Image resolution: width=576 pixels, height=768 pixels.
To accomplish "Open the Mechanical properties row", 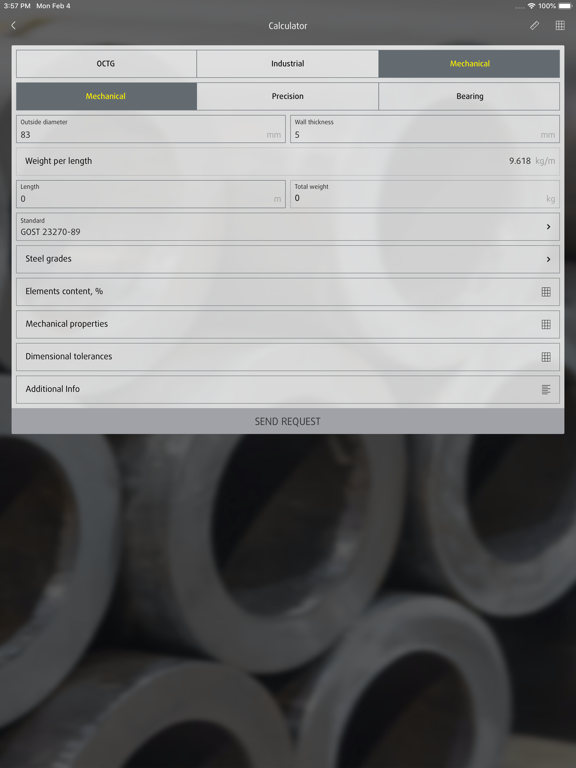I will click(x=288, y=324).
